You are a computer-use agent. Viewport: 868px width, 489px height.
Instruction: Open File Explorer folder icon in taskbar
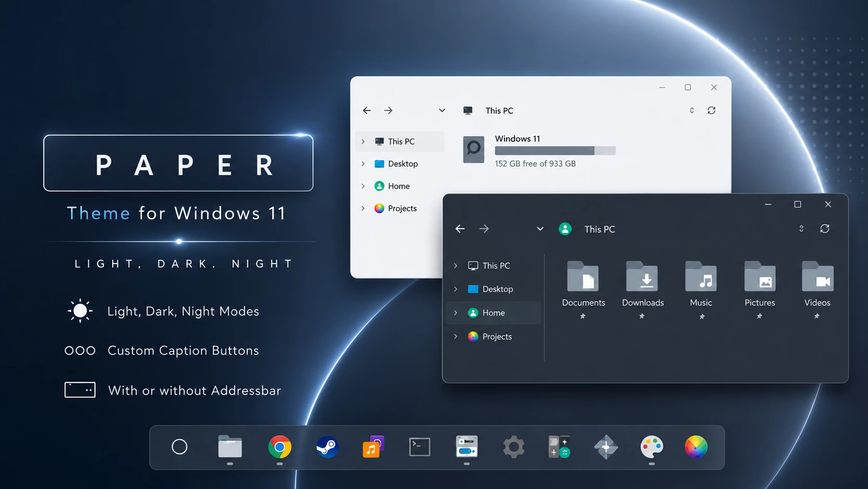[x=230, y=446]
